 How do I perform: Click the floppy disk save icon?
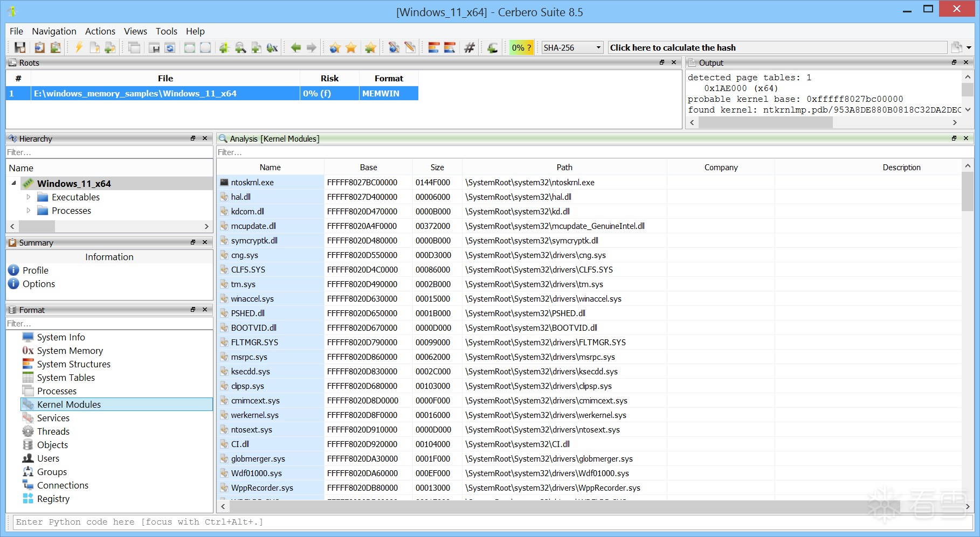[20, 47]
